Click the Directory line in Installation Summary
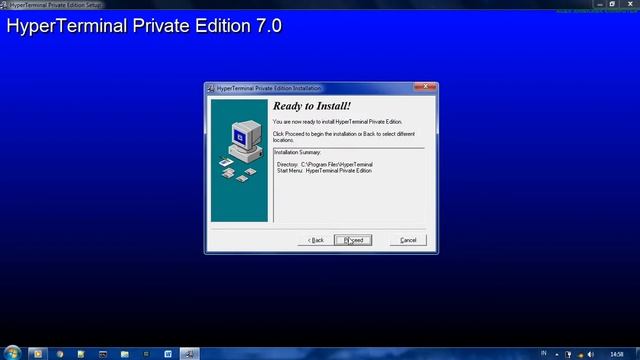This screenshot has width=640, height=360. (x=324, y=164)
